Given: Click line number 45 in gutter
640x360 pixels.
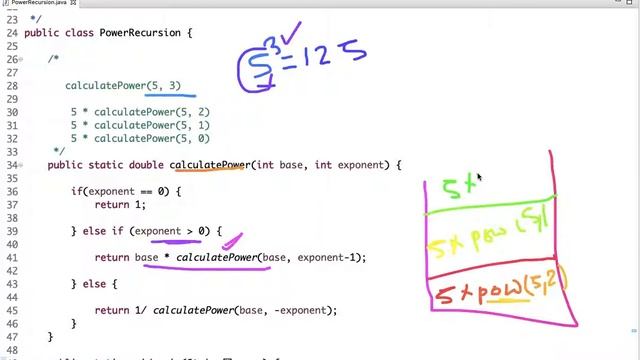Looking at the screenshot, I should tap(12, 311).
